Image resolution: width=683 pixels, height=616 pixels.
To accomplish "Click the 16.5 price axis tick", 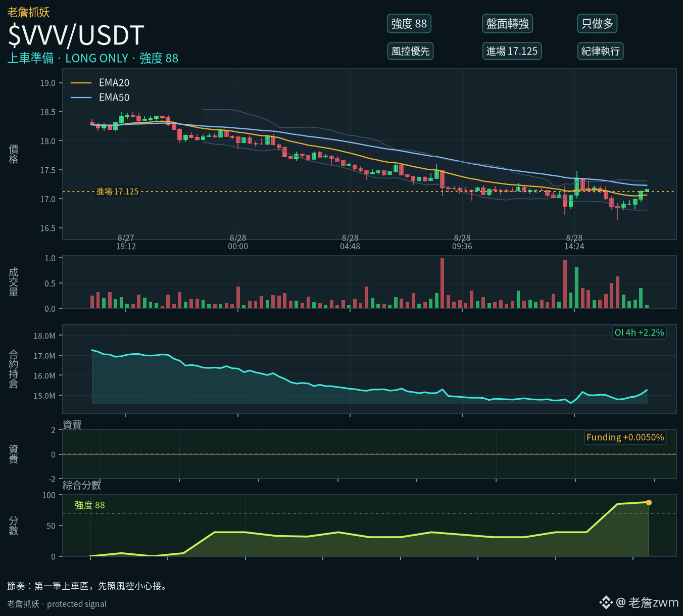I will pyautogui.click(x=47, y=228).
